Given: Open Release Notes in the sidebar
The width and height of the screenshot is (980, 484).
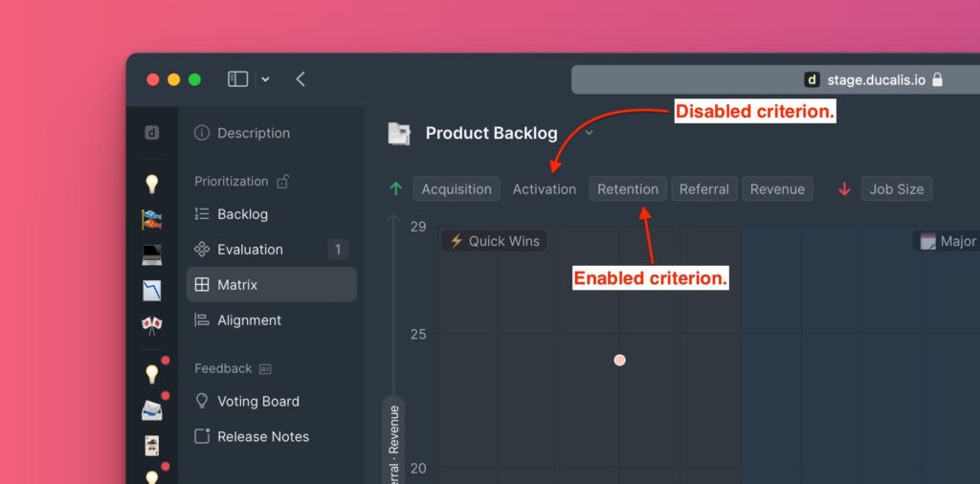Looking at the screenshot, I should coord(263,436).
